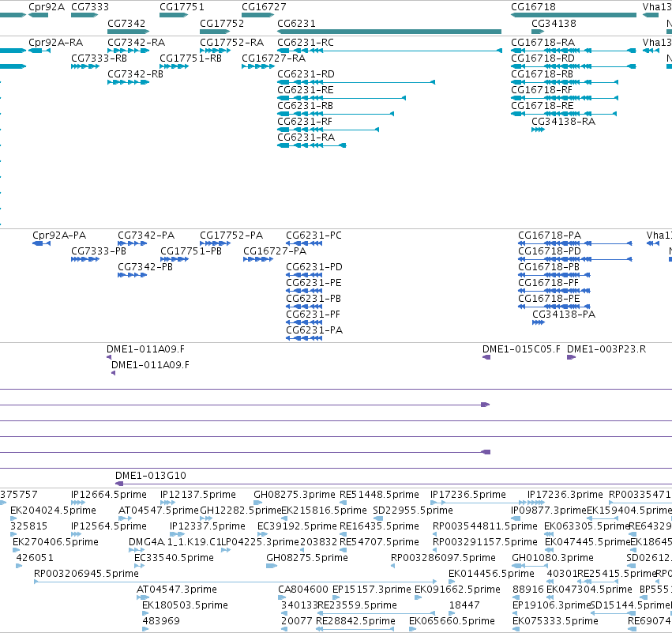
Task: Click the CG16718-RE transcript label
Action: click(x=542, y=106)
